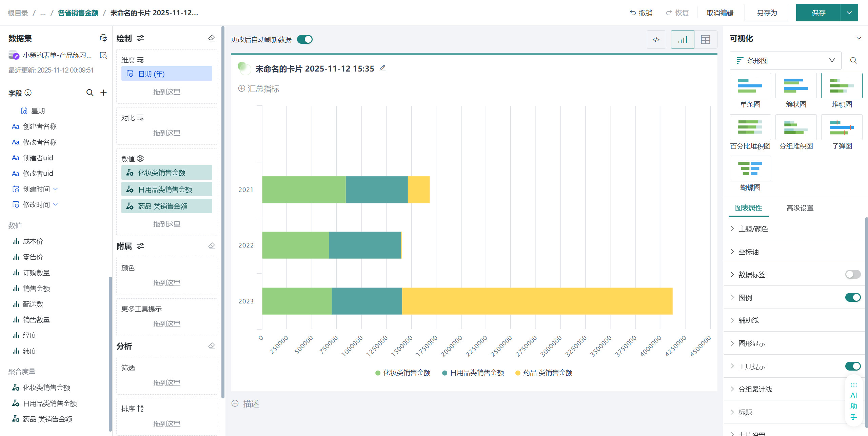The image size is (868, 436).
Task: Open the save button dropdown arrow
Action: coord(849,13)
